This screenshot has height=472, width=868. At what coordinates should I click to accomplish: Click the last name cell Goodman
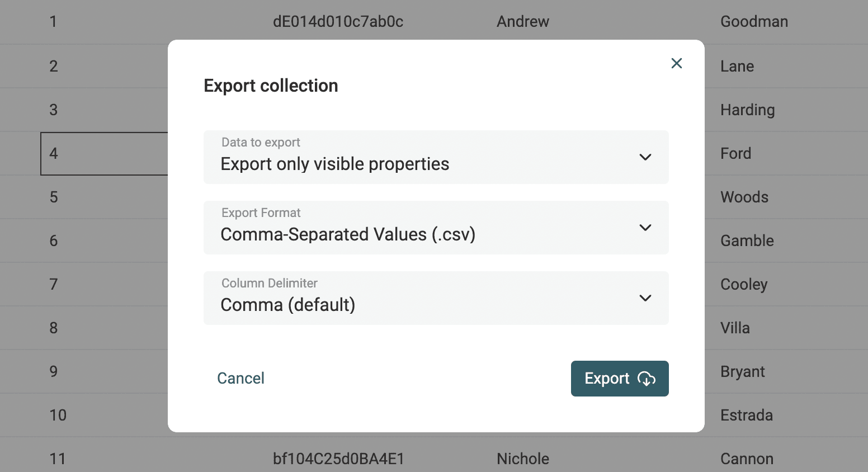754,22
